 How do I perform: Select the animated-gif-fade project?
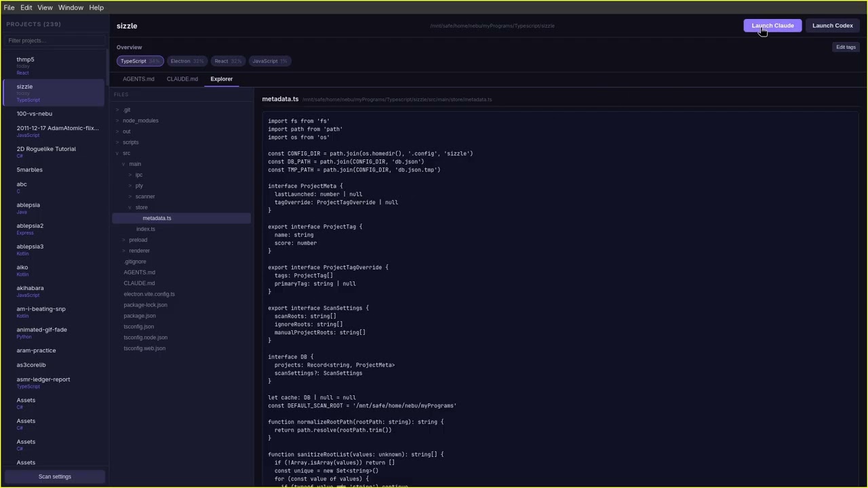(x=54, y=333)
